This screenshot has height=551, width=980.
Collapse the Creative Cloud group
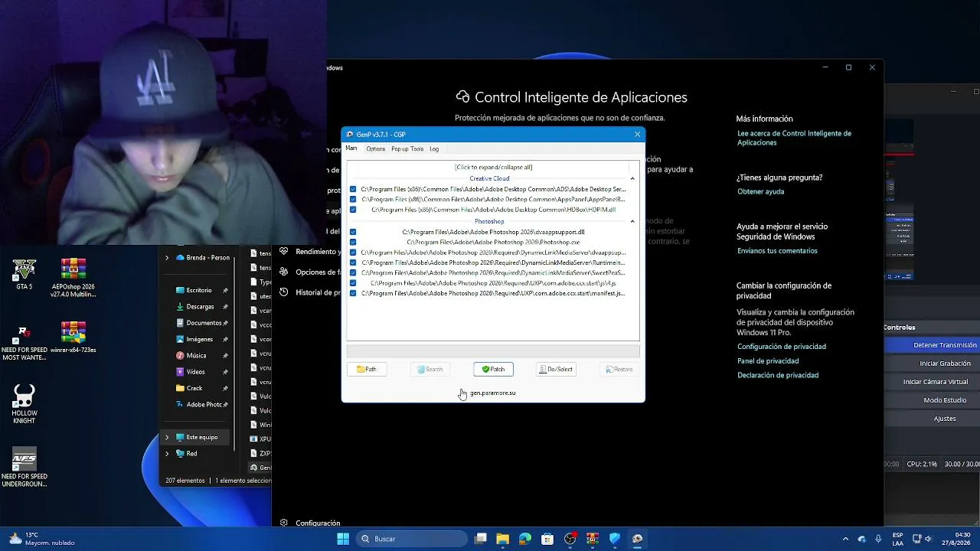pyautogui.click(x=632, y=178)
